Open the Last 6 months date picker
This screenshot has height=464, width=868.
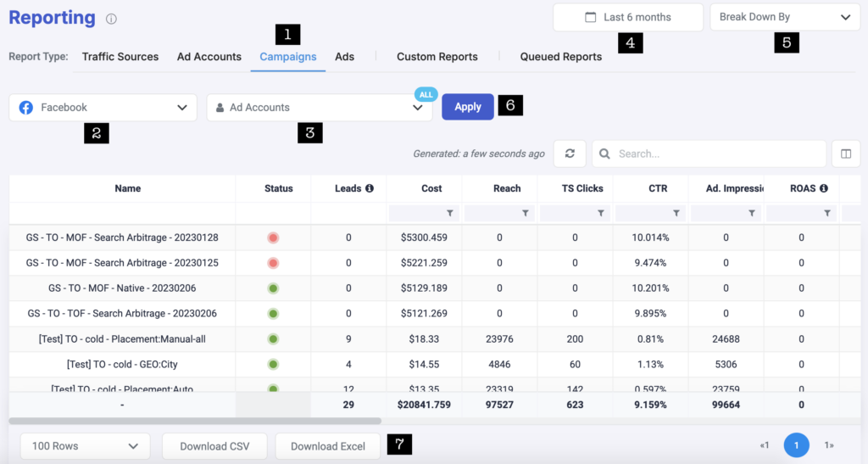(628, 17)
